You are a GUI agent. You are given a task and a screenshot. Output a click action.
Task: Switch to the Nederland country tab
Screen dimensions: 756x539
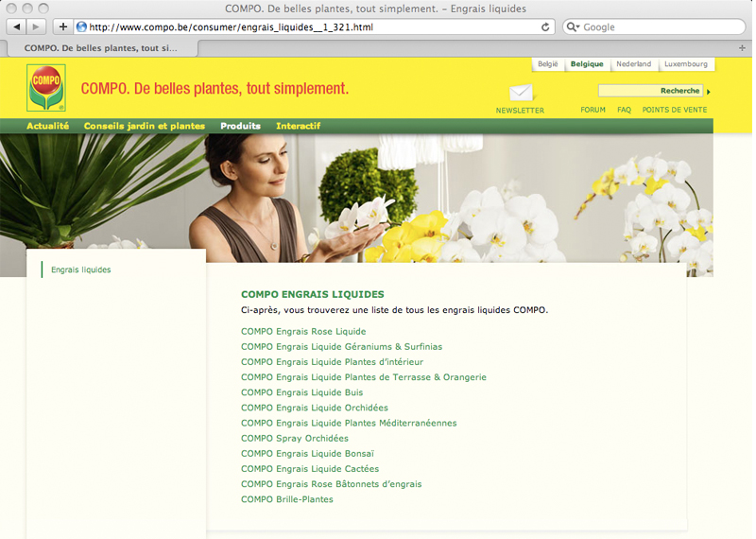pyautogui.click(x=633, y=64)
